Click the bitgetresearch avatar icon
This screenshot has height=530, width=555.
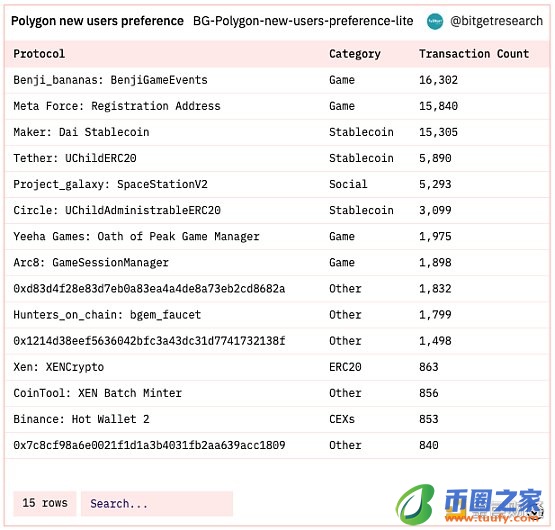tap(435, 21)
